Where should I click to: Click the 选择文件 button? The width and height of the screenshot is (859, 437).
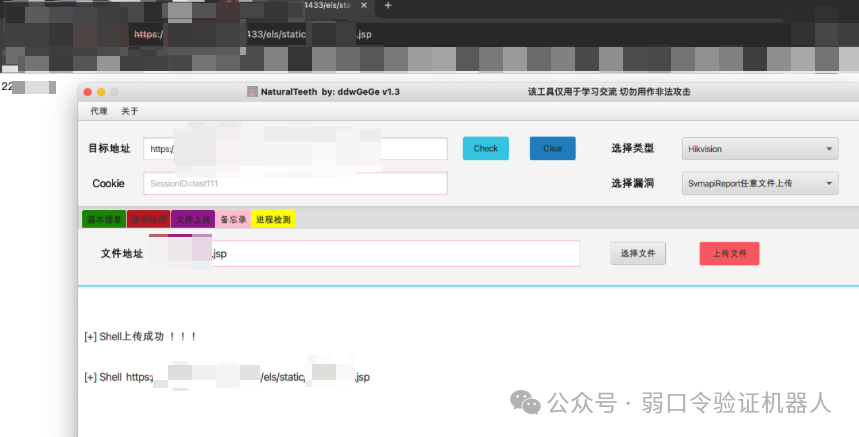point(638,254)
